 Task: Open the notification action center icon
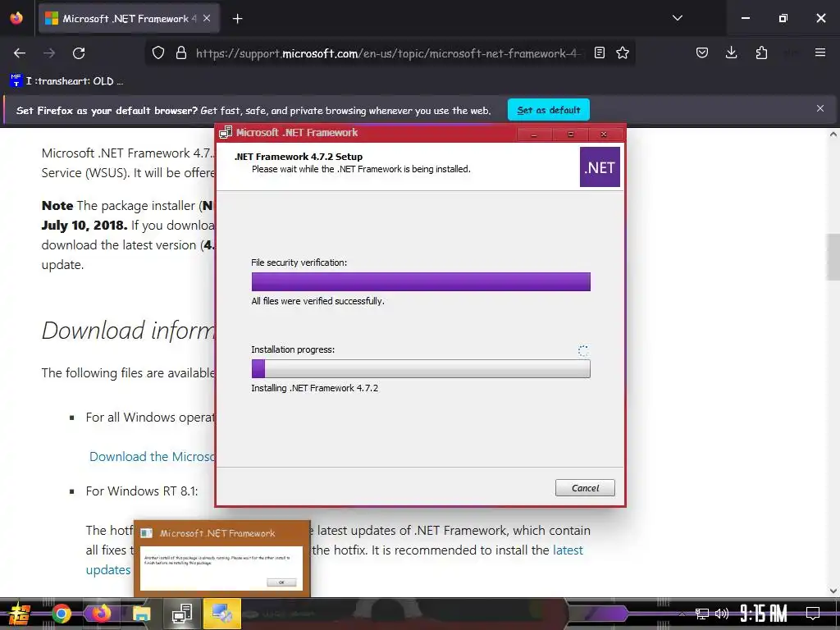click(x=813, y=614)
